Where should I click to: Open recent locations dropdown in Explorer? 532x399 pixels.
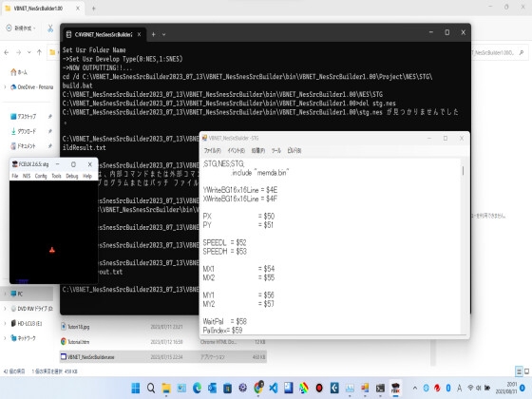(29, 52)
